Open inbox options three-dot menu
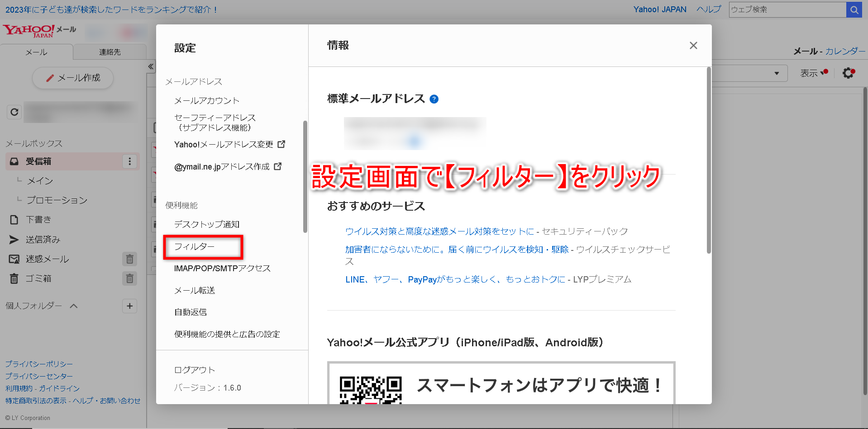This screenshot has height=429, width=868. point(129,161)
